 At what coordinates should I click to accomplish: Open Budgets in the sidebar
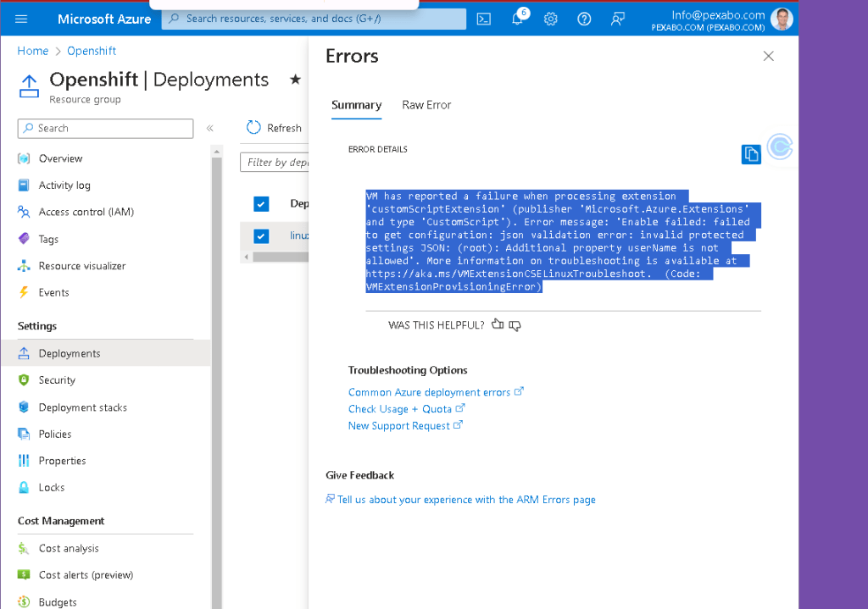[x=58, y=602]
